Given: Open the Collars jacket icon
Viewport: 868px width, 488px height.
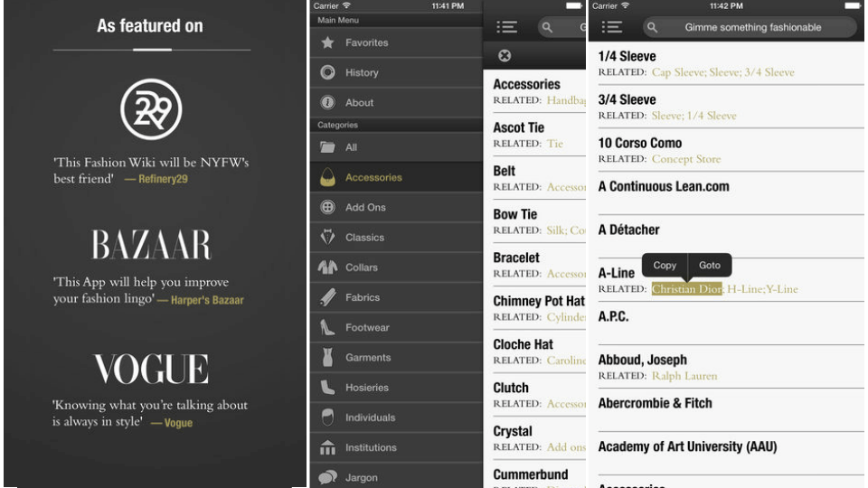Looking at the screenshot, I should pos(327,267).
